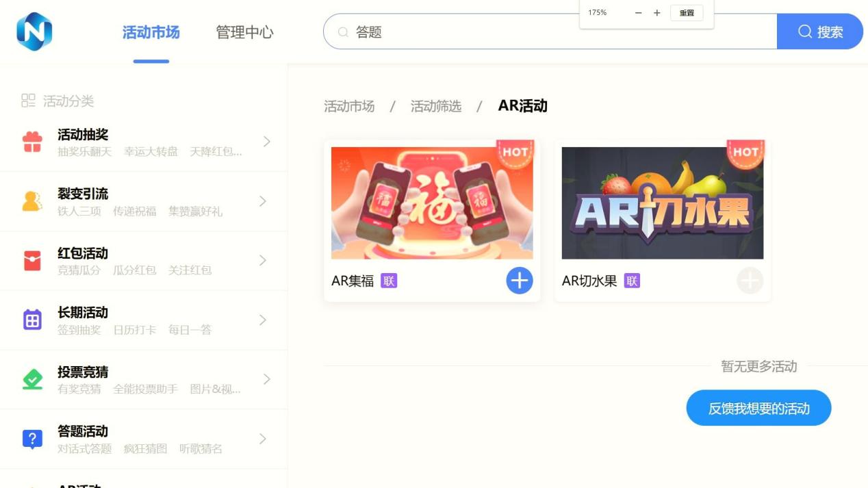Click the blue question mark icon for 答题活动
This screenshot has width=868, height=488.
point(32,439)
